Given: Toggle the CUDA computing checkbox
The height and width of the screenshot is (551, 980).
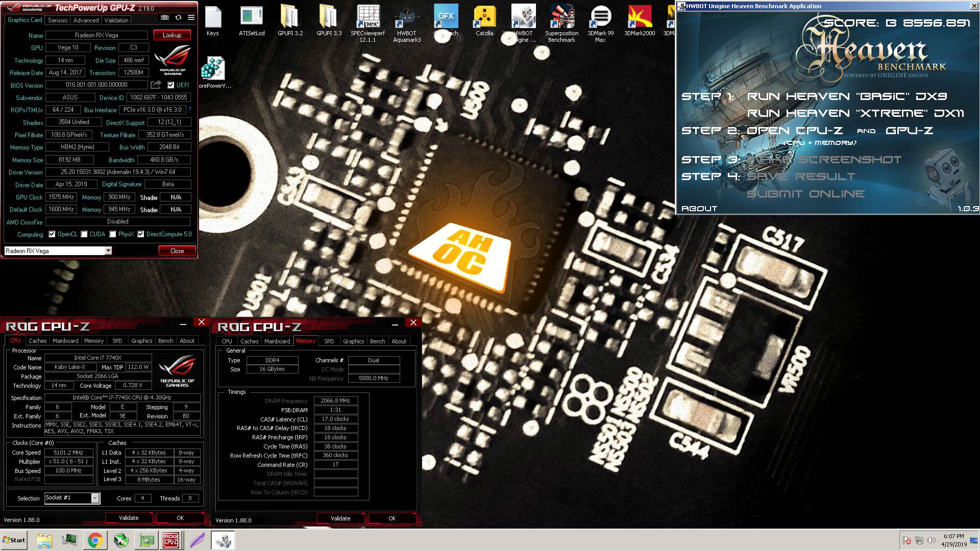Looking at the screenshot, I should pos(84,234).
